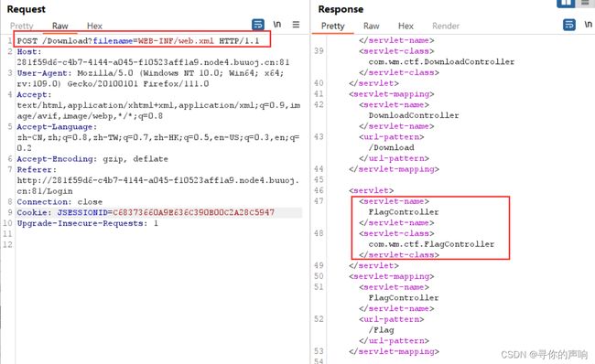Screen dimensions: 595x364
Task: Open the Response Hex tab
Action: pyautogui.click(x=406, y=26)
